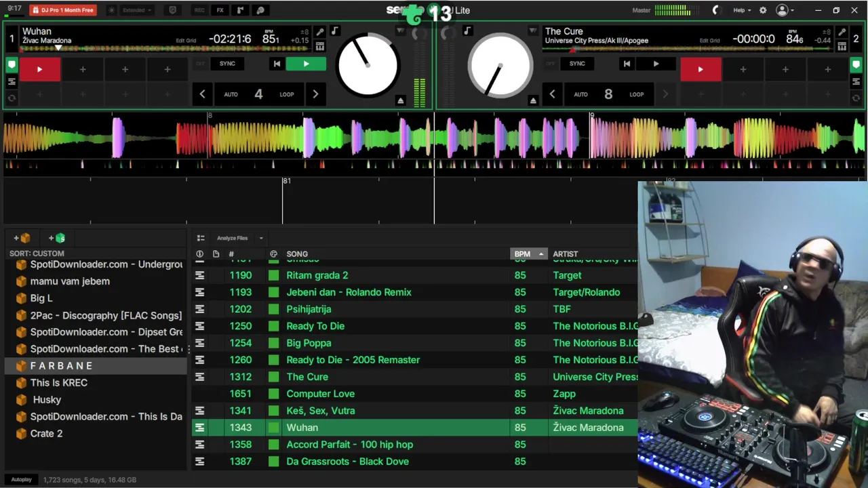Click the shield icon right of Extended

(x=172, y=10)
